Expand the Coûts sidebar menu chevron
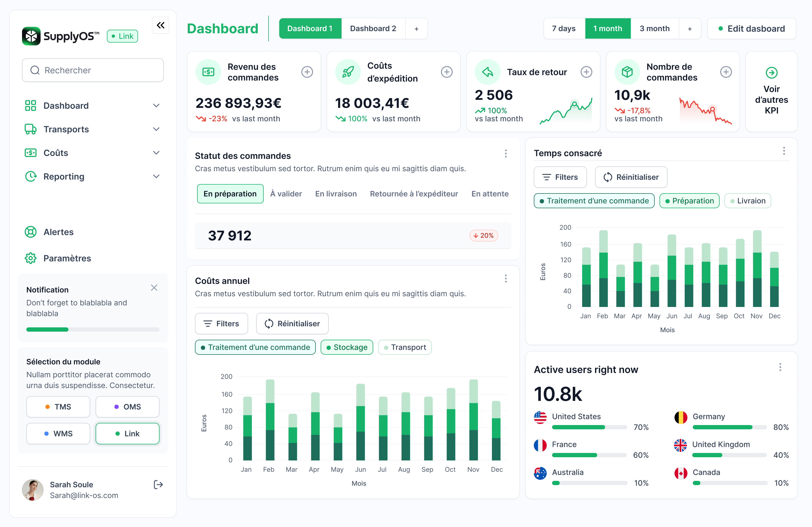This screenshot has height=527, width=812. point(156,153)
